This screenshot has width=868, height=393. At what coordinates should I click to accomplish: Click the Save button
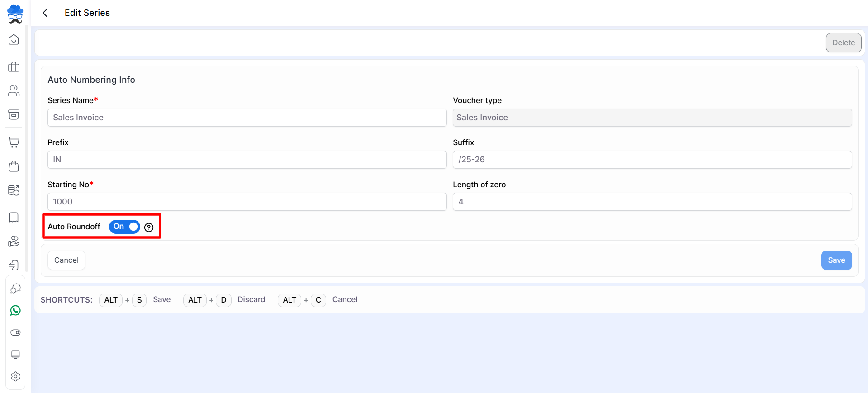click(x=836, y=260)
